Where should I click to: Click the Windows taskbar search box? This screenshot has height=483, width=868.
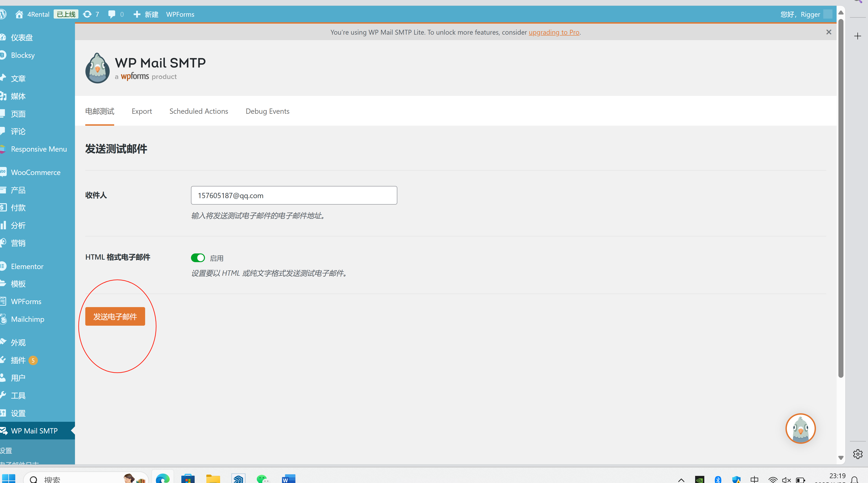click(x=86, y=478)
